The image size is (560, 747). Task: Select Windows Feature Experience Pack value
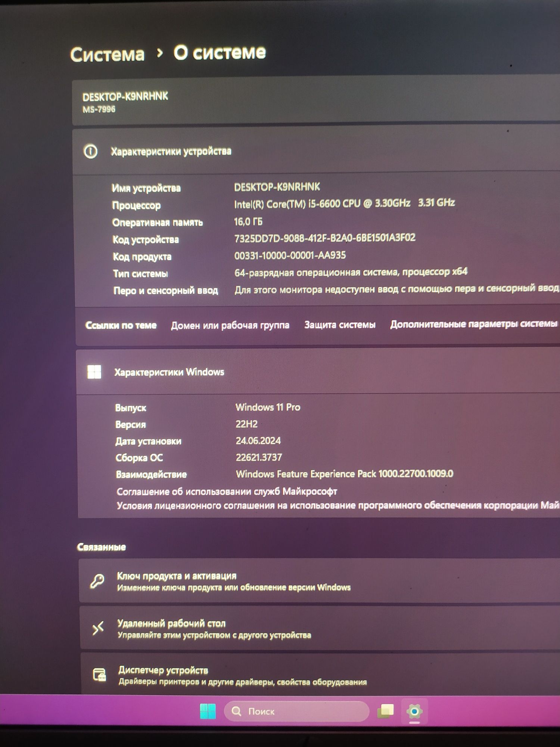pyautogui.click(x=345, y=474)
